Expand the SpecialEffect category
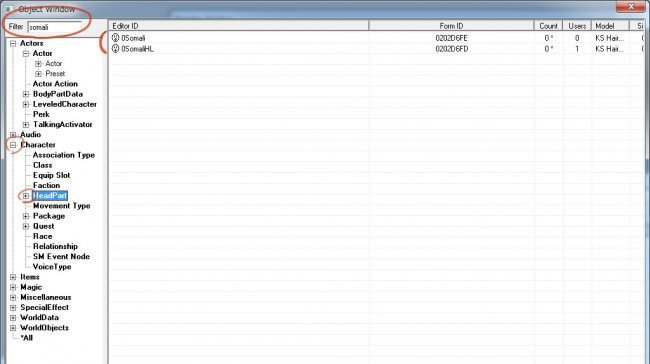Image resolution: width=650 pixels, height=364 pixels. (x=13, y=307)
